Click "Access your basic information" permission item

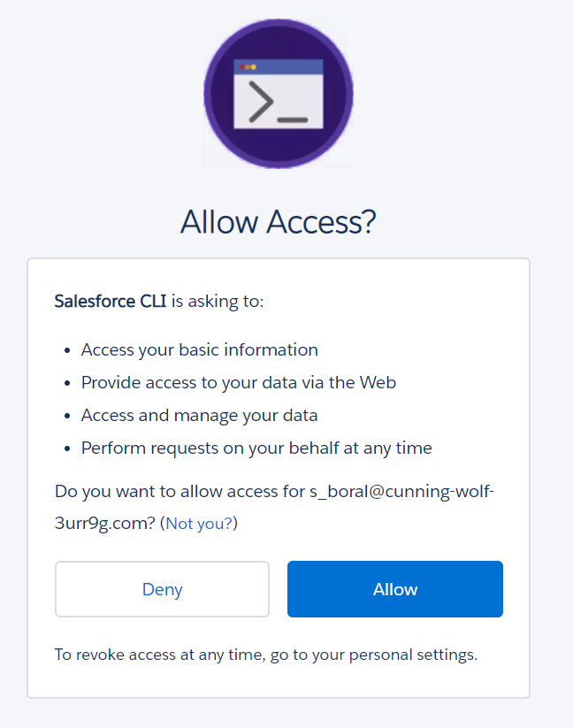pyautogui.click(x=200, y=349)
